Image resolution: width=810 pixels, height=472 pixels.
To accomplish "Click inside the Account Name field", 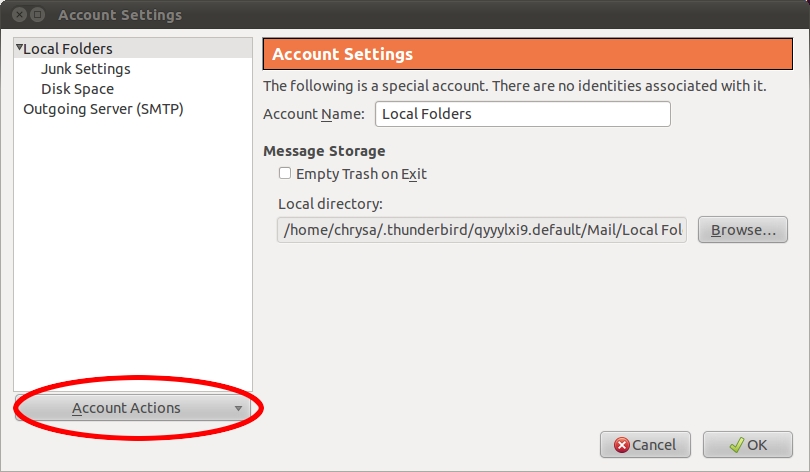I will [x=523, y=114].
